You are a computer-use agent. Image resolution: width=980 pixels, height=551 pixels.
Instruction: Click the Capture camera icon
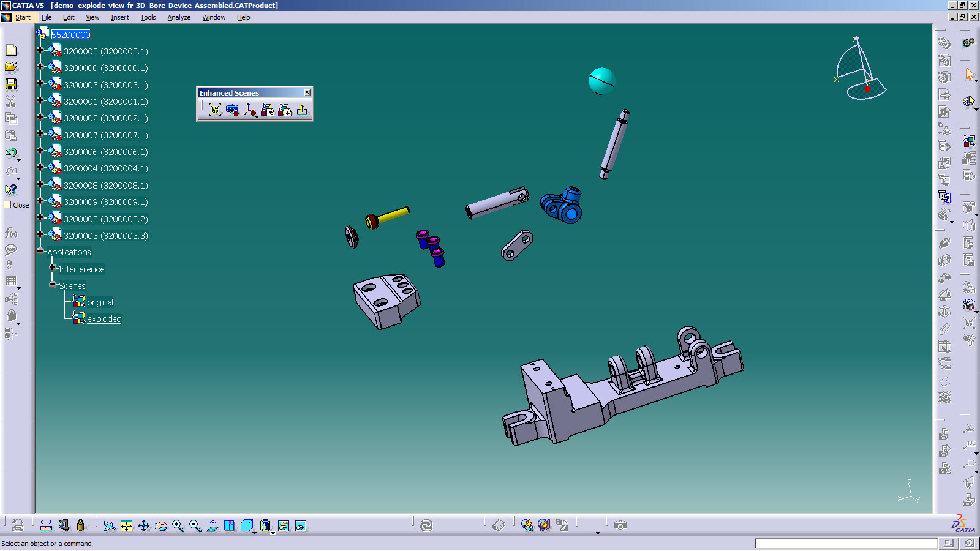pyautogui.click(x=620, y=525)
